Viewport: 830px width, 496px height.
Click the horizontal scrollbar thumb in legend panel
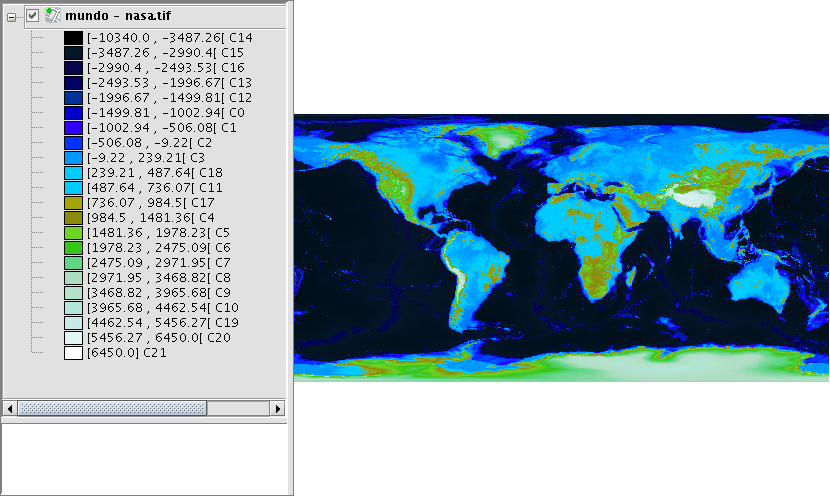[112, 409]
